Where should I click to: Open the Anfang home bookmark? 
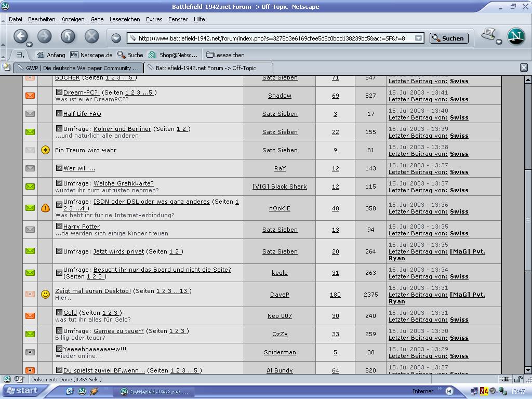pyautogui.click(x=51, y=55)
